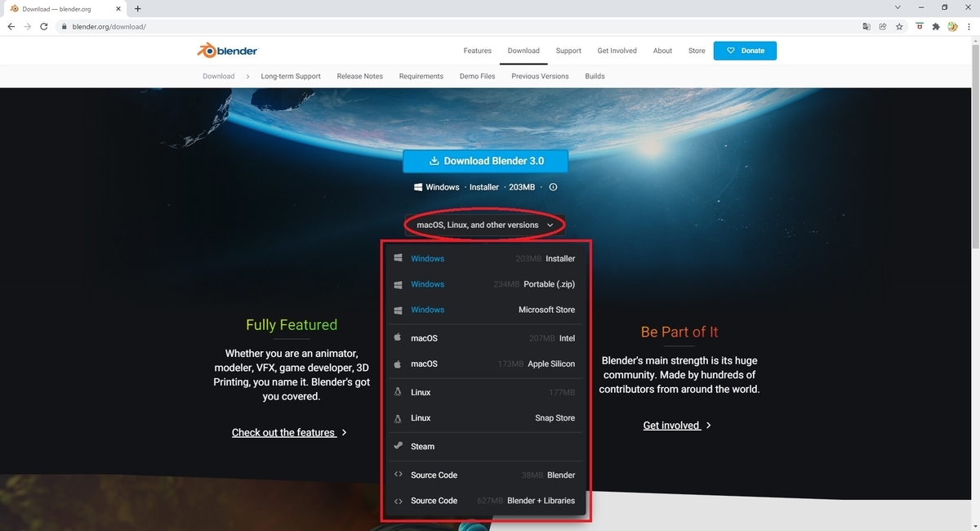Click the address bar URL field
The width and height of the screenshot is (980, 531).
[457, 26]
